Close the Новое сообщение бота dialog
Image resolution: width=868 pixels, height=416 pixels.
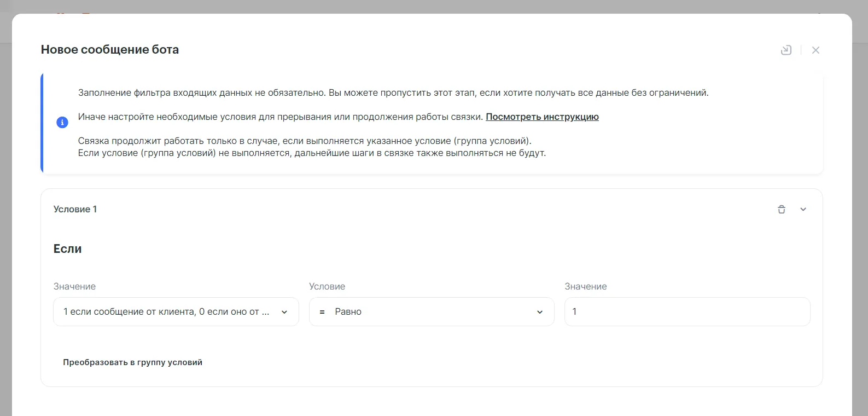815,50
